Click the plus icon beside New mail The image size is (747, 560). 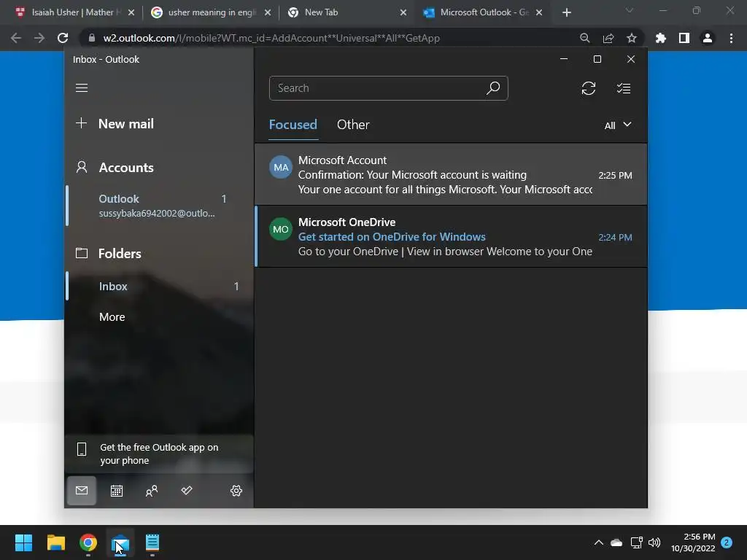point(82,123)
